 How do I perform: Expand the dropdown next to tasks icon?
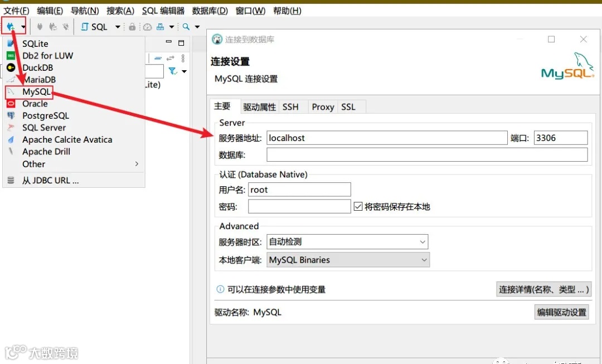point(172,27)
